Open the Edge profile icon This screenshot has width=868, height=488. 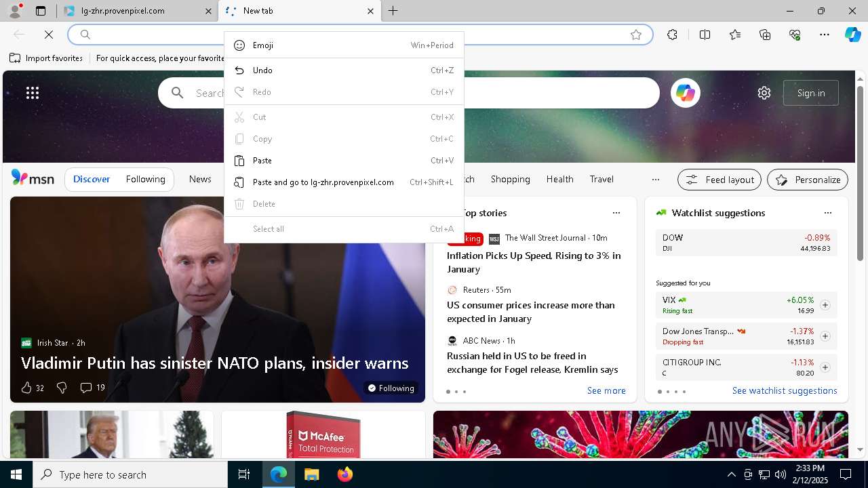pos(14,10)
